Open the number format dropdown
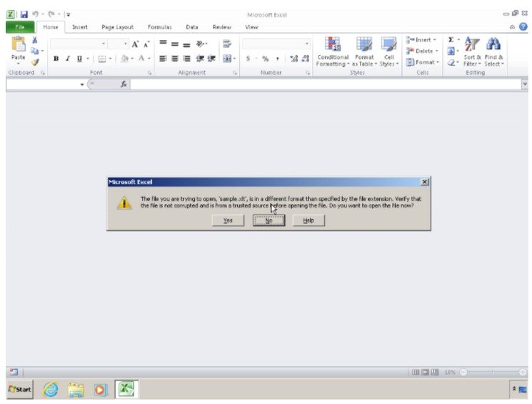 pos(307,44)
